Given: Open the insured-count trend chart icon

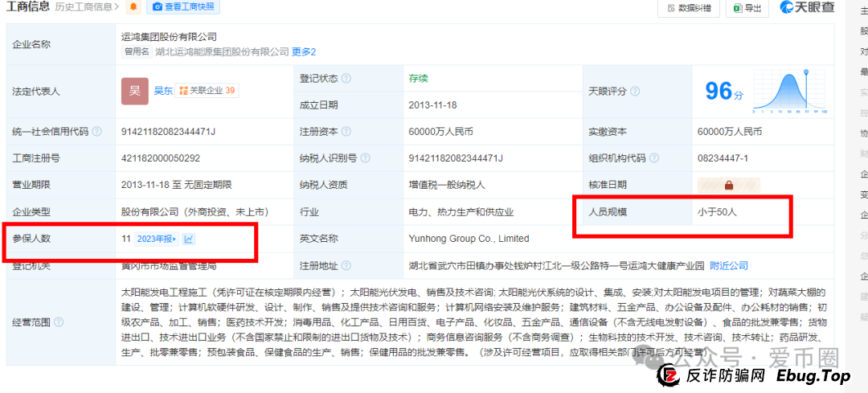Looking at the screenshot, I should point(190,239).
